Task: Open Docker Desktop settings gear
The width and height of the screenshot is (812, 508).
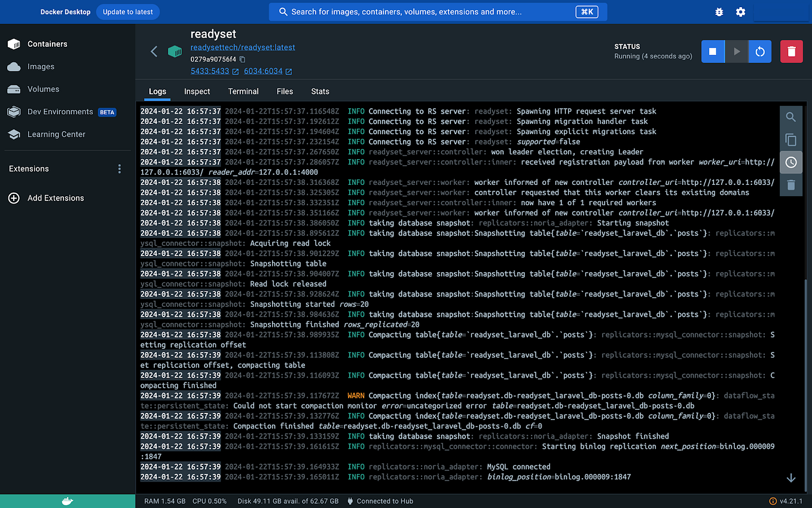Action: [x=740, y=11]
